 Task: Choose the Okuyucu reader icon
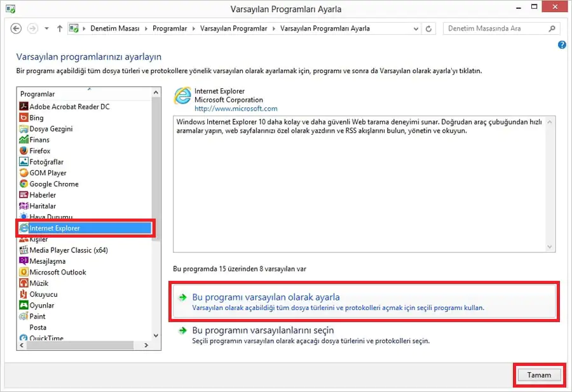(x=24, y=294)
